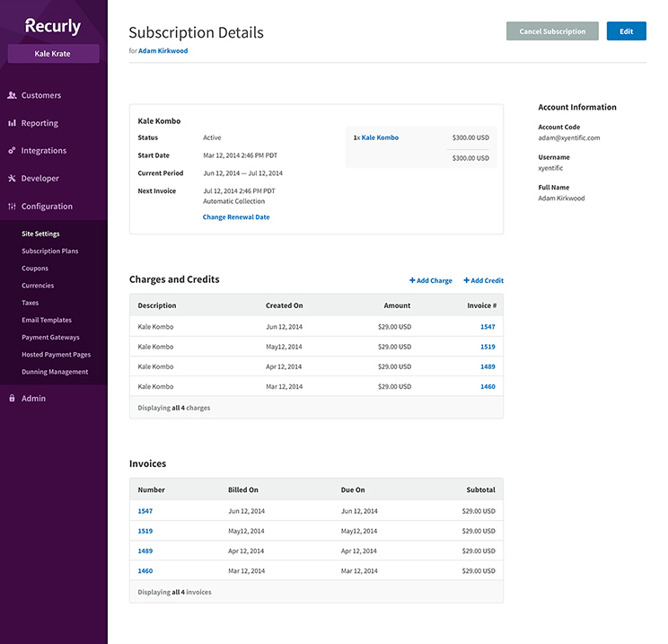Open Subscription Plans in the sidebar
668x644 pixels.
click(49, 251)
